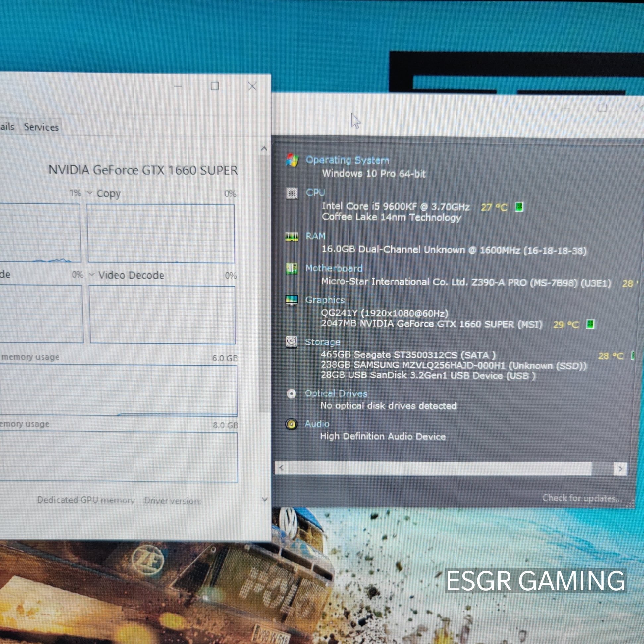The height and width of the screenshot is (644, 644).
Task: Click the 'Dedicated GPU memory' label
Action: (x=86, y=500)
